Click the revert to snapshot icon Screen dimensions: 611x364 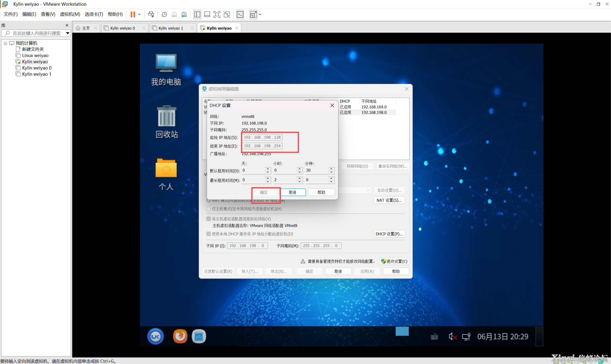[174, 15]
